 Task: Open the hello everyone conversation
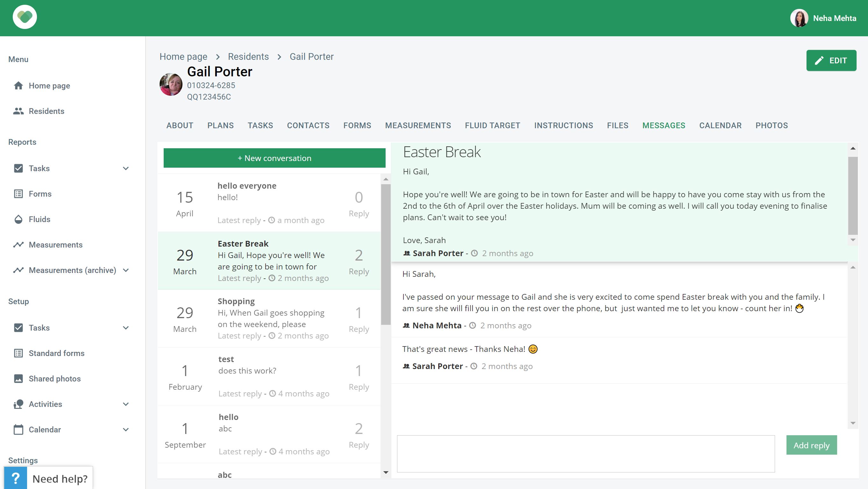[x=269, y=203]
